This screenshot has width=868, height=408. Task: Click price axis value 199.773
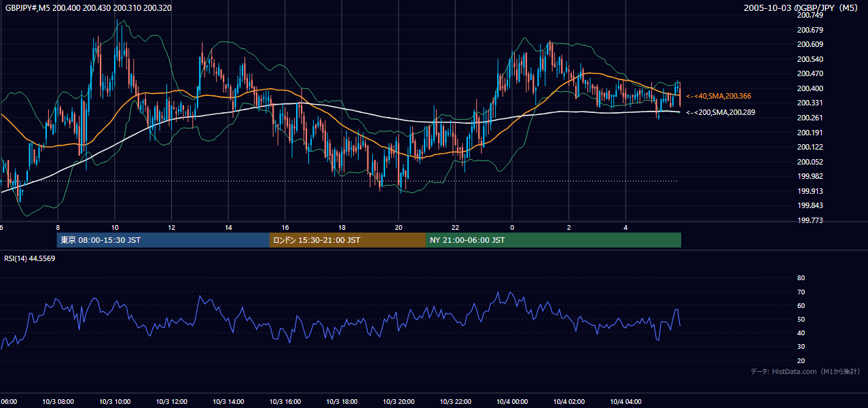click(810, 221)
